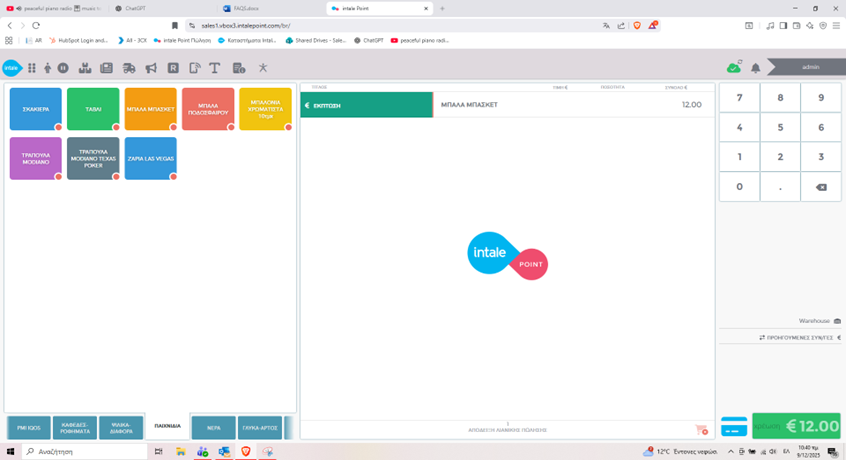Click ΑΠΟΔΕΙΞΗ ΛΙΑΝΙΚΗΣ ΠΩΛΗΣΗΣ receipt type label
846x460 pixels.
click(x=507, y=430)
